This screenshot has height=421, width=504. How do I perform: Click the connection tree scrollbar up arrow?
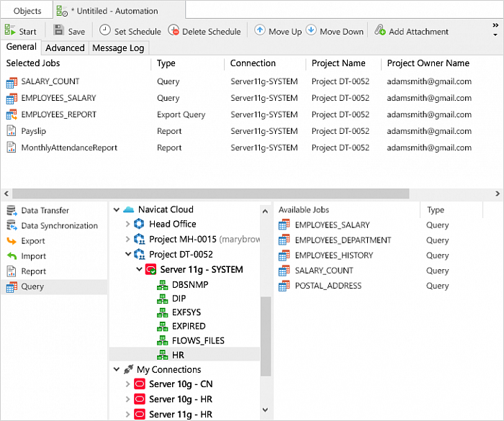tap(265, 212)
